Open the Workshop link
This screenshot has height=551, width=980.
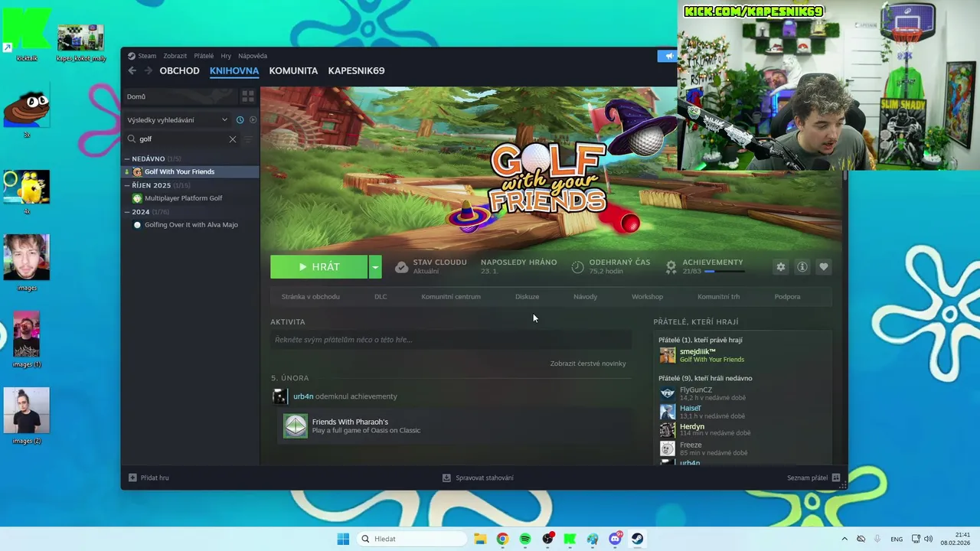(647, 297)
